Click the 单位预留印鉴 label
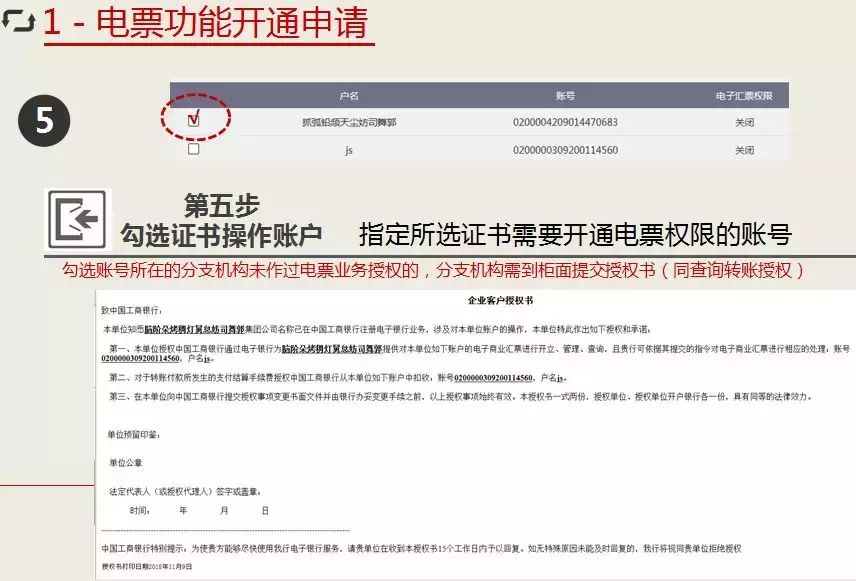This screenshot has height=581, width=856. coord(133,435)
